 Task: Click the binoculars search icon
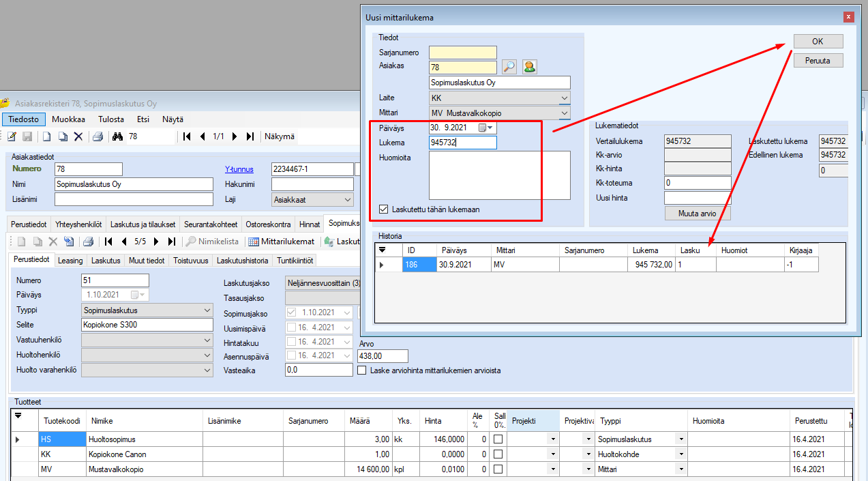[117, 136]
